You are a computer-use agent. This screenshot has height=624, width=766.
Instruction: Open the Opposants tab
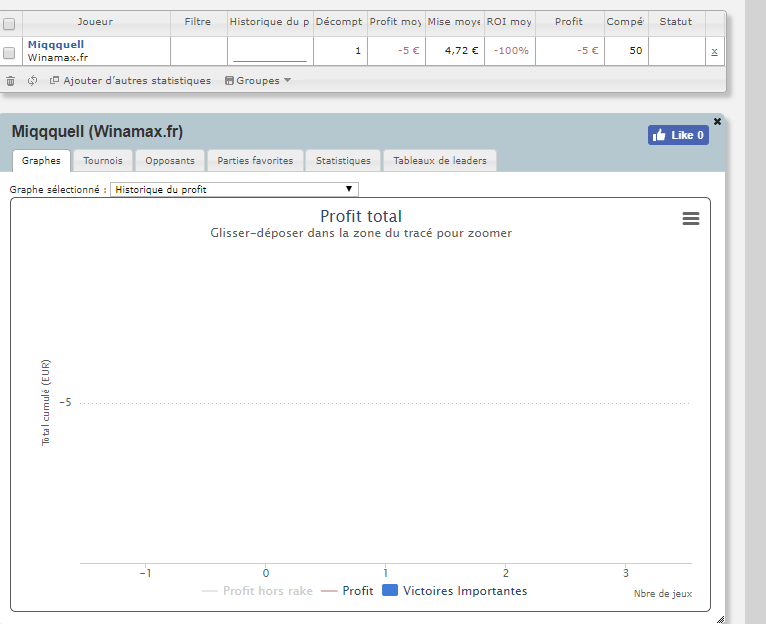tap(170, 161)
